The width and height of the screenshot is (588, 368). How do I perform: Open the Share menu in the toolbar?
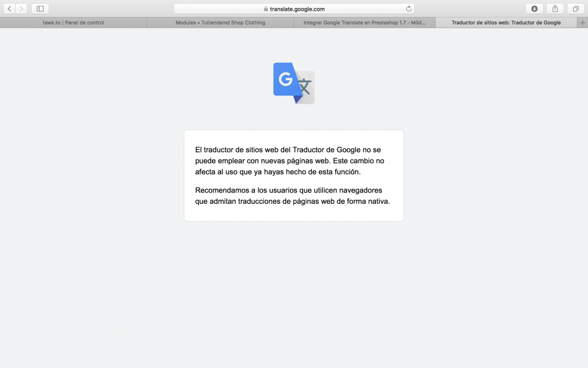[555, 9]
